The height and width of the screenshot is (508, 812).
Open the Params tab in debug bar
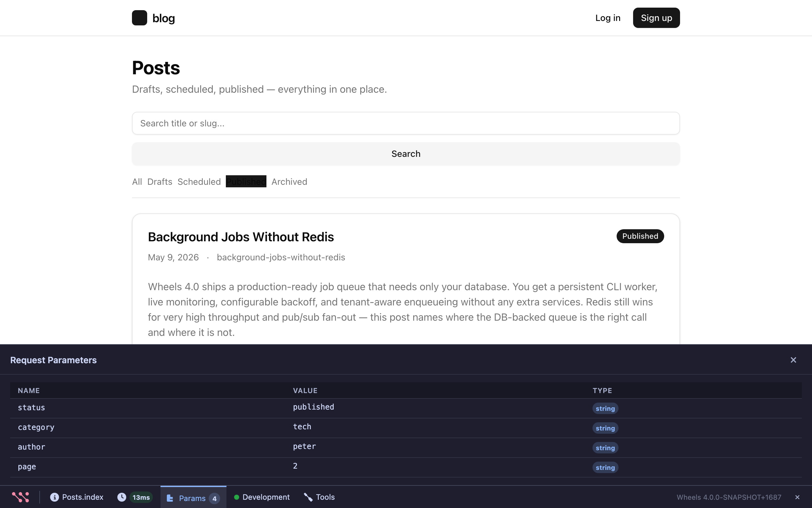tap(193, 497)
